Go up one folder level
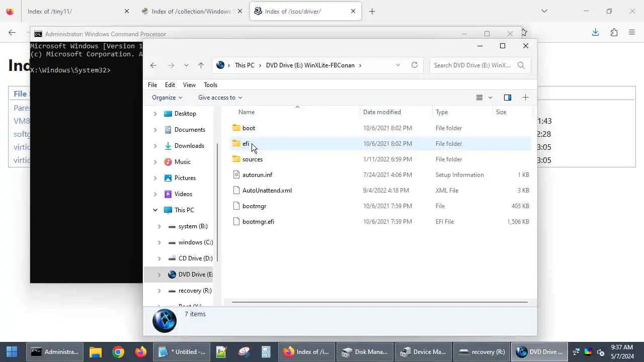Screen dimensions: 644x362 click(x=201, y=65)
